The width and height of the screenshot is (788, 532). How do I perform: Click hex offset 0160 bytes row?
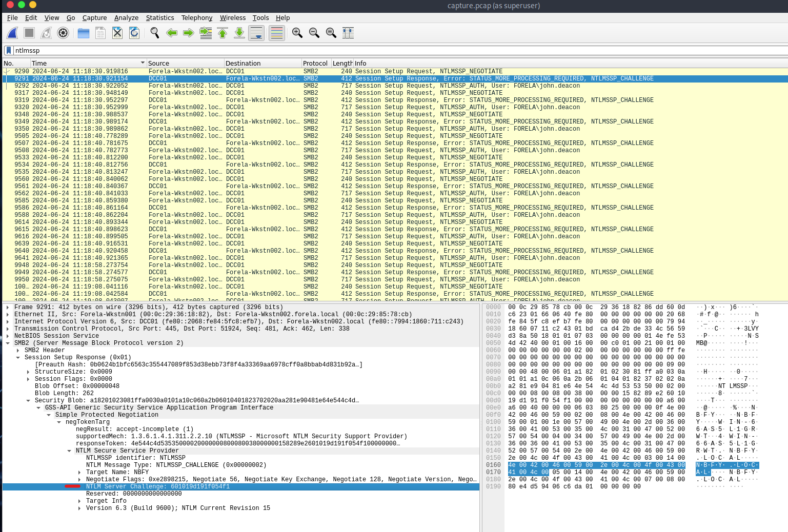click(596, 465)
